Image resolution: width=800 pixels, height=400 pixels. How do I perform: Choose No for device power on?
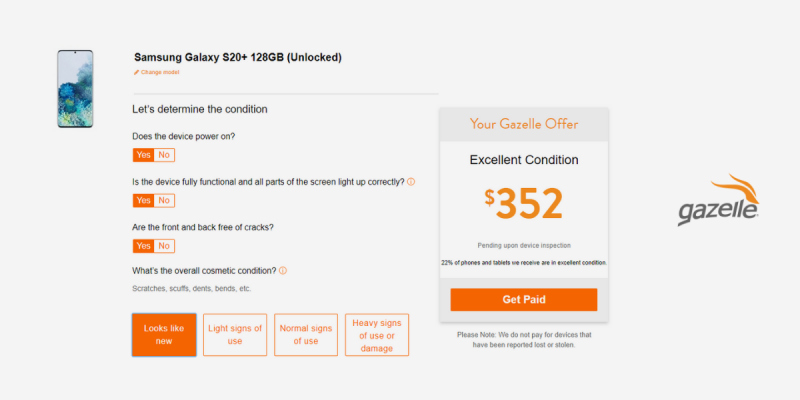pos(164,155)
